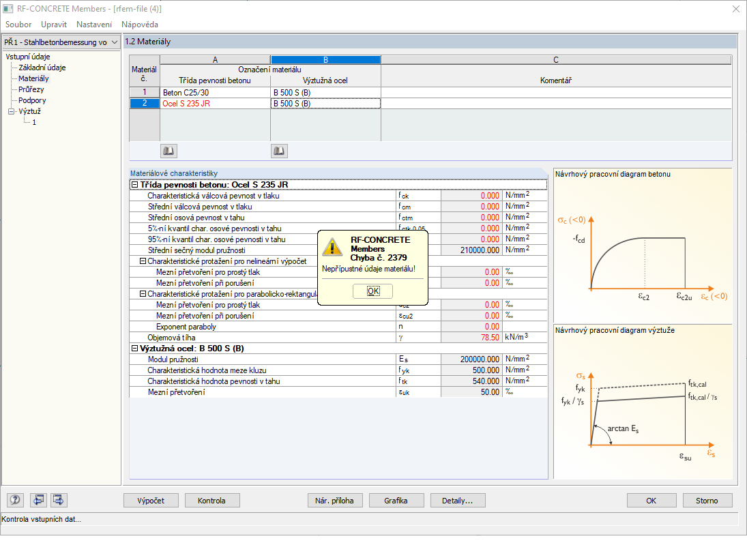Go to previous input table icon

pyautogui.click(x=39, y=499)
